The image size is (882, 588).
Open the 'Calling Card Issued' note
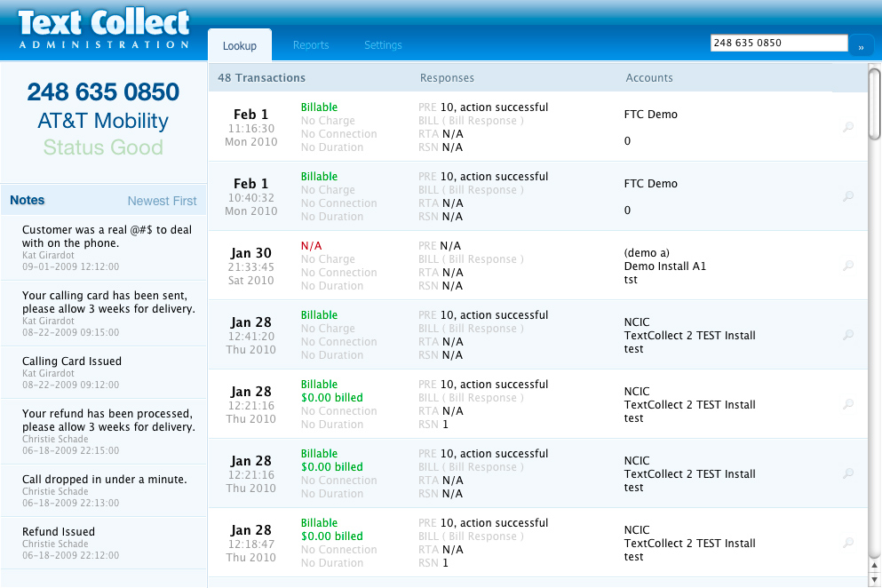[72, 362]
